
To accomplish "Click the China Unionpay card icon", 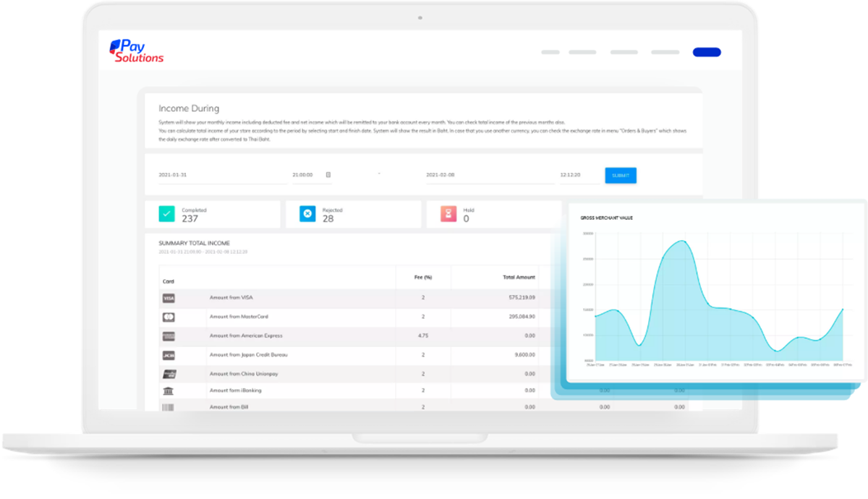I will click(x=169, y=374).
